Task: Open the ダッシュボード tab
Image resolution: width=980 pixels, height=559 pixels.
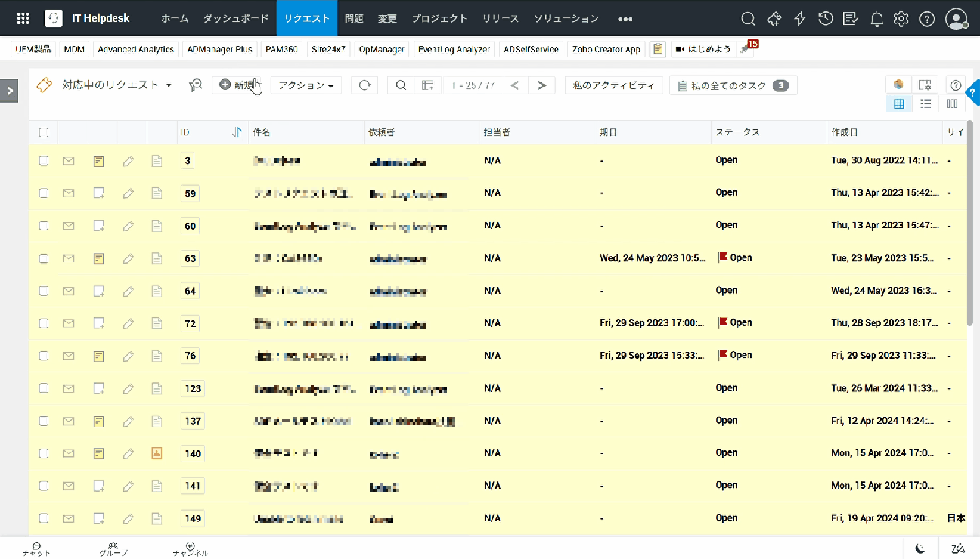Action: [235, 18]
